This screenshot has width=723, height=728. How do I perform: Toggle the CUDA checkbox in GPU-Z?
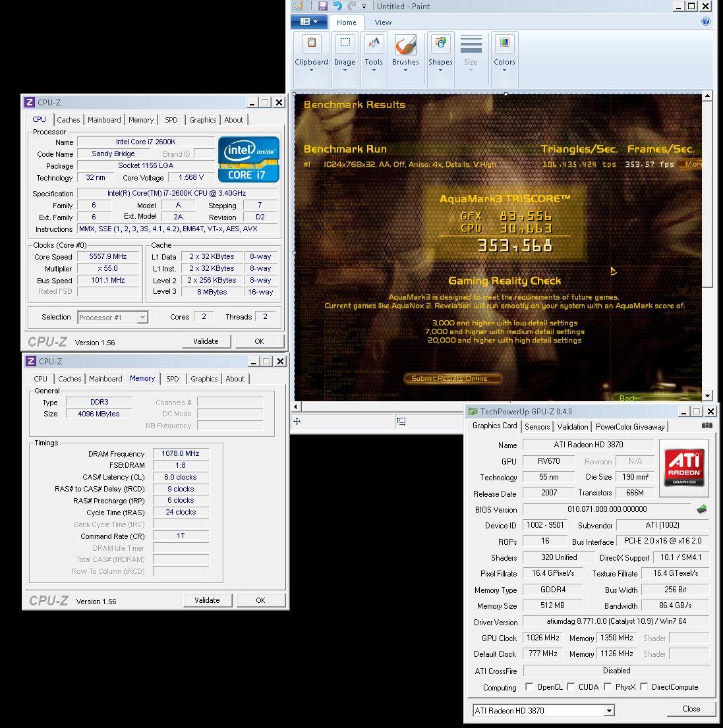pos(571,686)
